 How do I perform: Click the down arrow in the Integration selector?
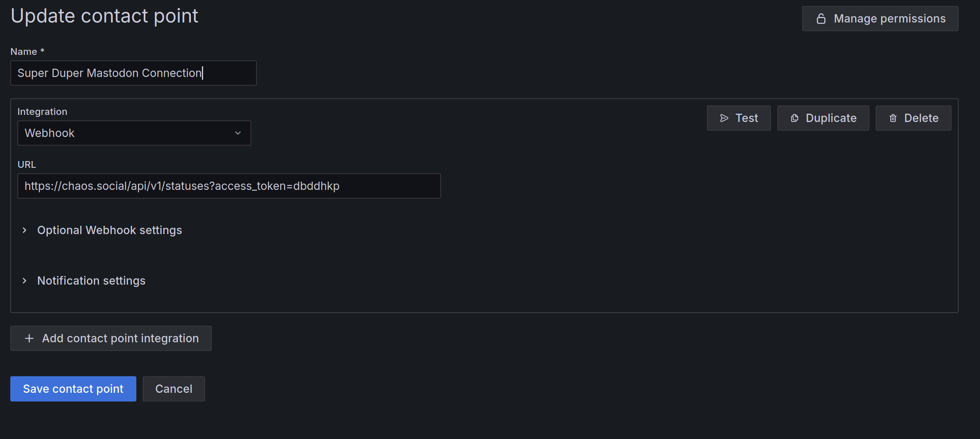coord(238,133)
